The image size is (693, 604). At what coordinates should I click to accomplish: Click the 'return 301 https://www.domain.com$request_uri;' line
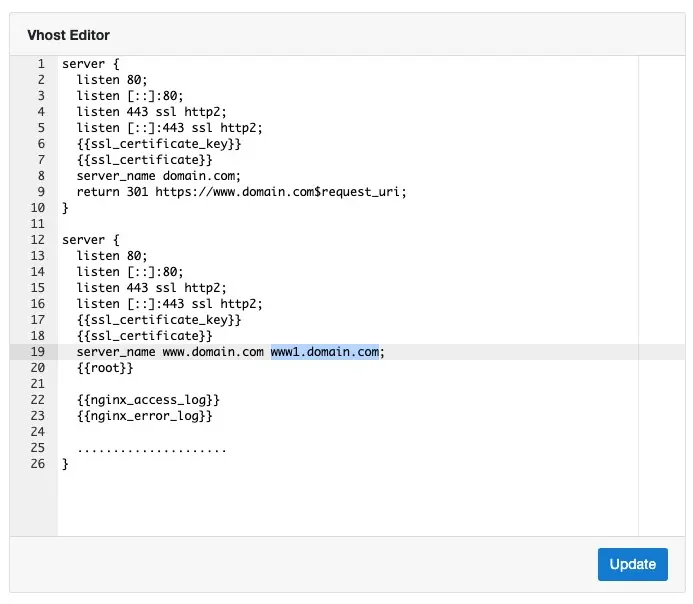241,192
